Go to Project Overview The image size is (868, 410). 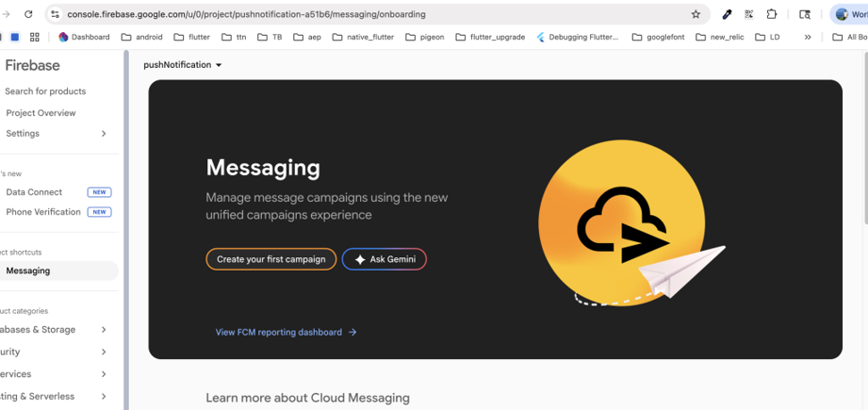point(41,113)
